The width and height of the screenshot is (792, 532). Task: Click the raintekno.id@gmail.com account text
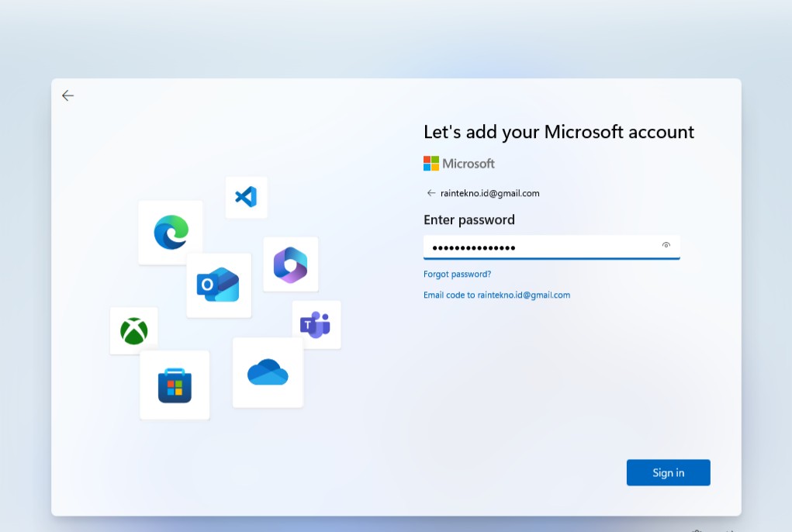tap(490, 193)
